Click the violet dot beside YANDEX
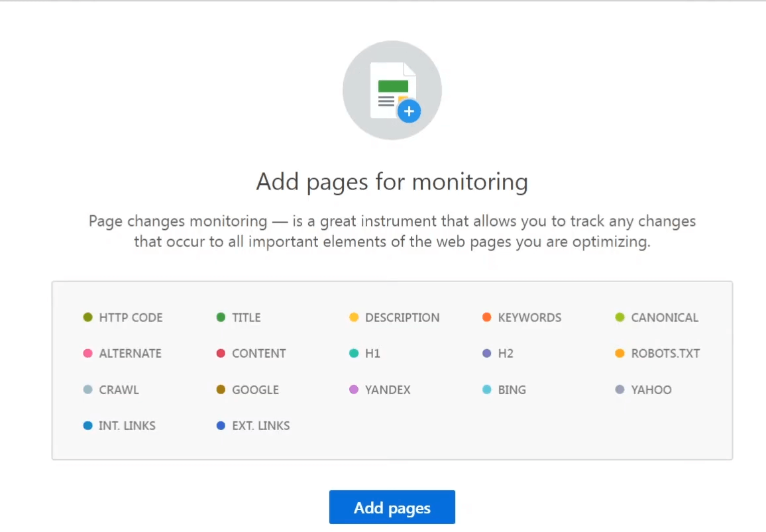 click(x=354, y=390)
